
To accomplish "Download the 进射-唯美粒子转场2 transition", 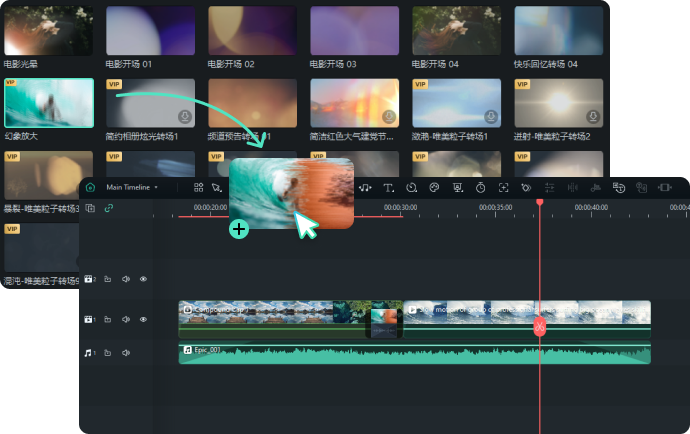I will click(593, 116).
